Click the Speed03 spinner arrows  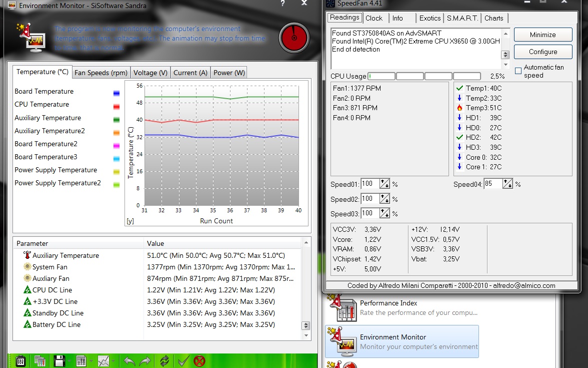(385, 213)
